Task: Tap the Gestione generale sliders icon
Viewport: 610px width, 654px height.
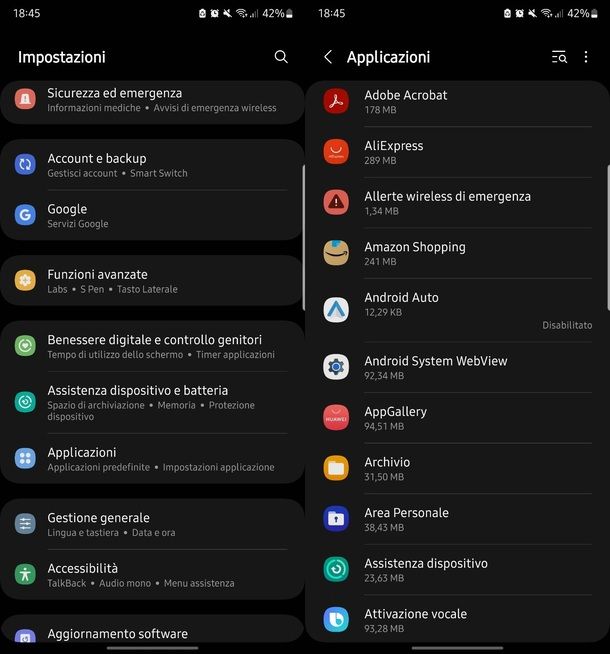Action: coord(25,524)
